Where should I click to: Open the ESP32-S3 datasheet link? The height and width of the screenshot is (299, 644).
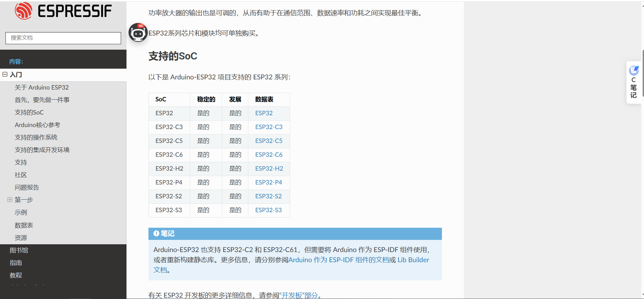[x=269, y=210]
